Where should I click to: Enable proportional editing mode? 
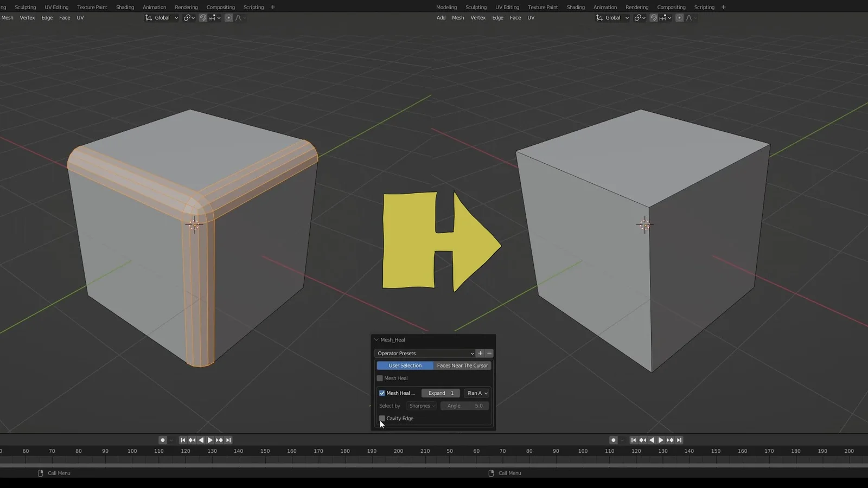coord(228,17)
